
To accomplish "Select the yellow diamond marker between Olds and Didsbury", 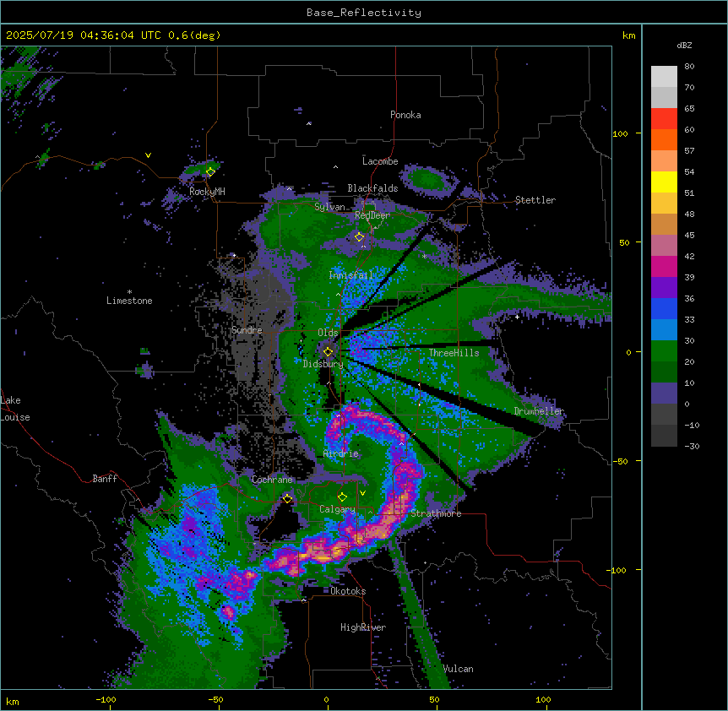I will 329,352.
